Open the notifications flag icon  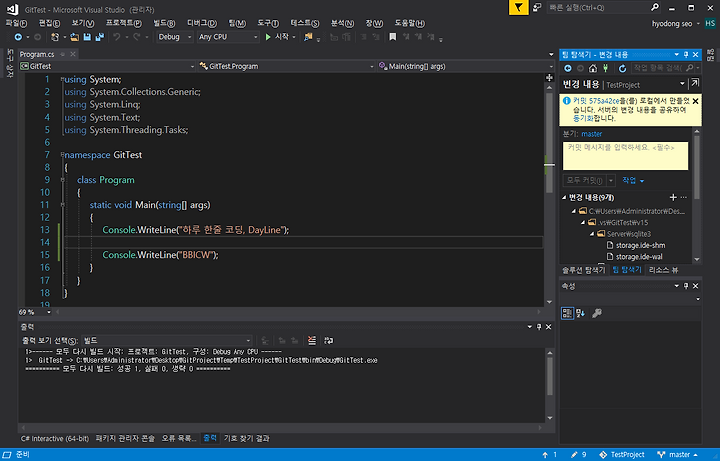click(x=518, y=7)
